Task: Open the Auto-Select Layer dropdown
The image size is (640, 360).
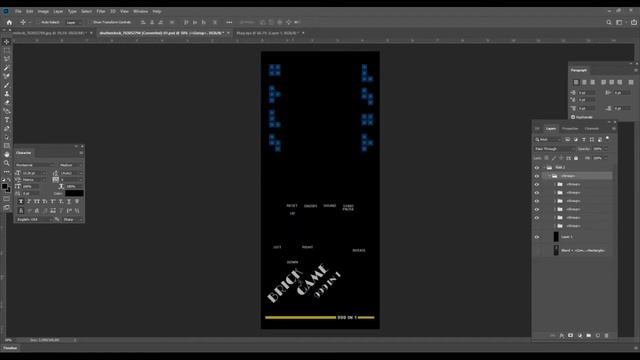Action: coord(73,22)
